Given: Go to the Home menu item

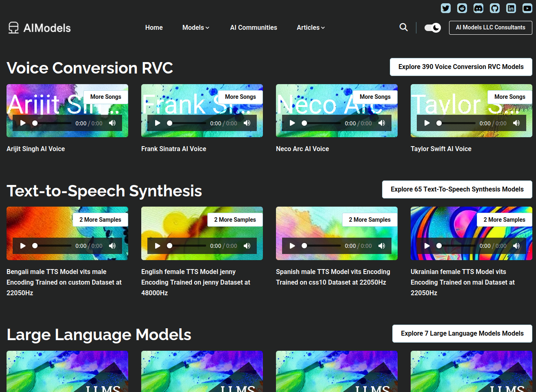Looking at the screenshot, I should 154,27.
